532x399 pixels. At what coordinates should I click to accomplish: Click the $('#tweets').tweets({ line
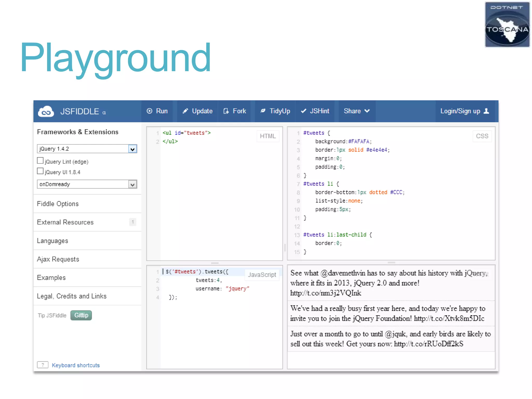197,272
